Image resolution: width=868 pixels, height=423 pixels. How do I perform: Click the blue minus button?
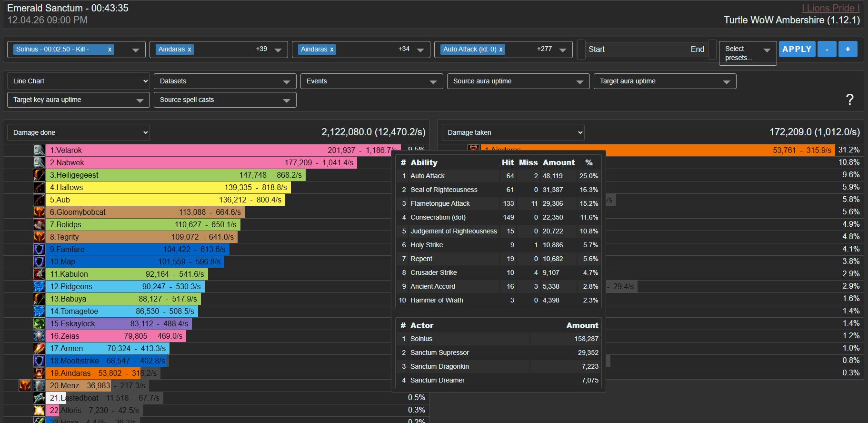tap(827, 49)
